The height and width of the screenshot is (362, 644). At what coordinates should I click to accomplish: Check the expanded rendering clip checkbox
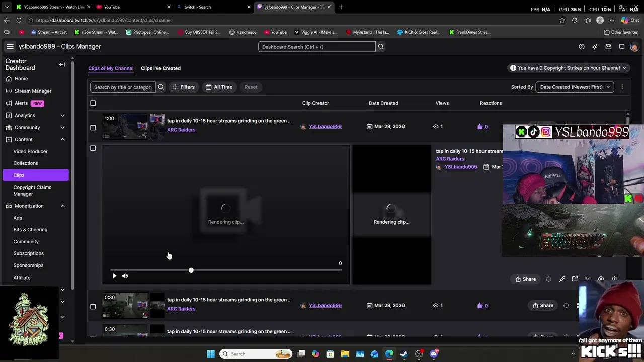93,148
